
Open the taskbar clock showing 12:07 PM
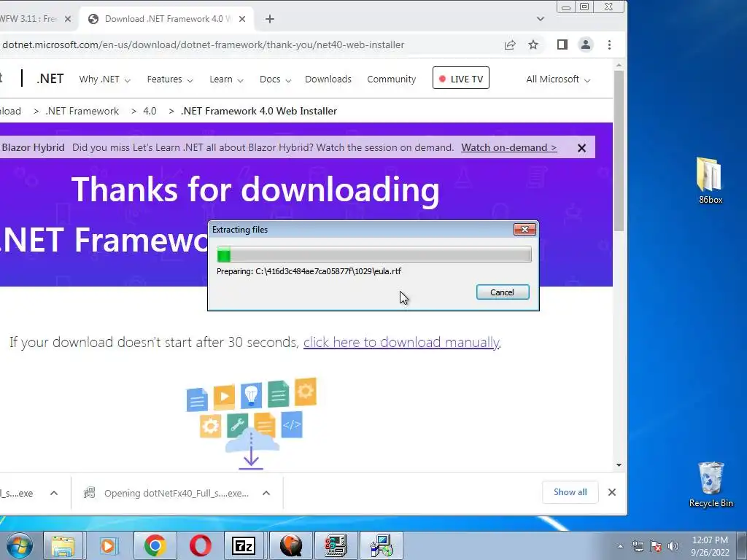click(710, 545)
